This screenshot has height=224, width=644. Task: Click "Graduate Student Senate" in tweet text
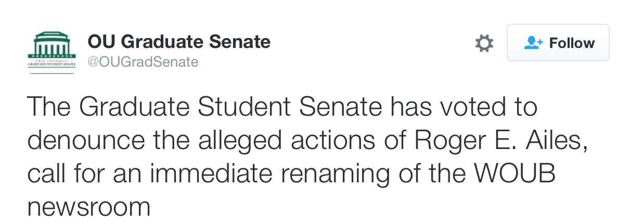coord(230,107)
